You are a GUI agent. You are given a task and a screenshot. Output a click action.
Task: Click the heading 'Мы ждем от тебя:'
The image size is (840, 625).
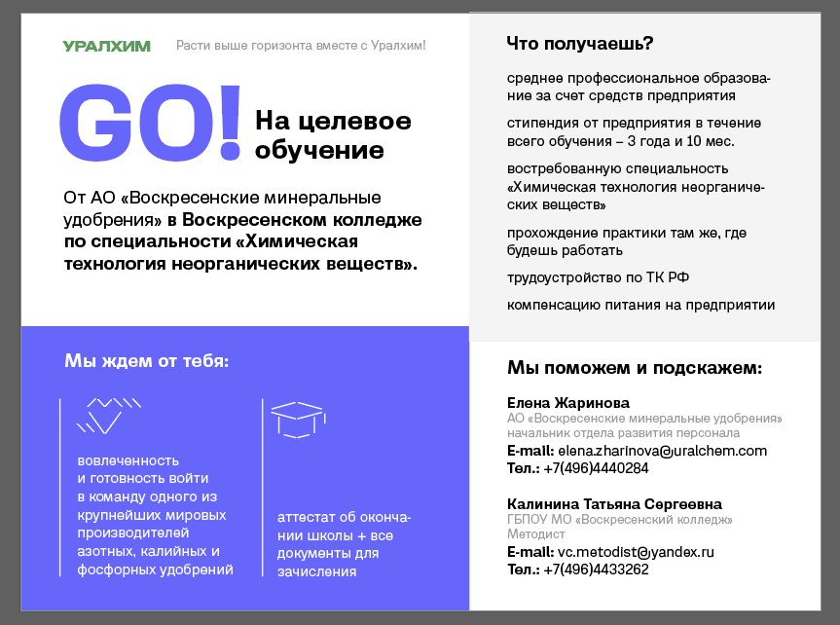147,361
